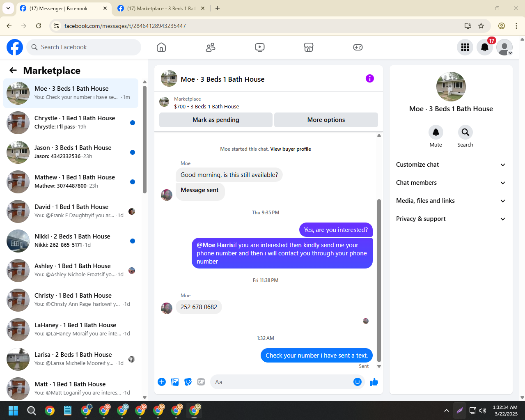Click the conversation list scrollbar
The width and height of the screenshot is (525, 420).
click(x=144, y=140)
